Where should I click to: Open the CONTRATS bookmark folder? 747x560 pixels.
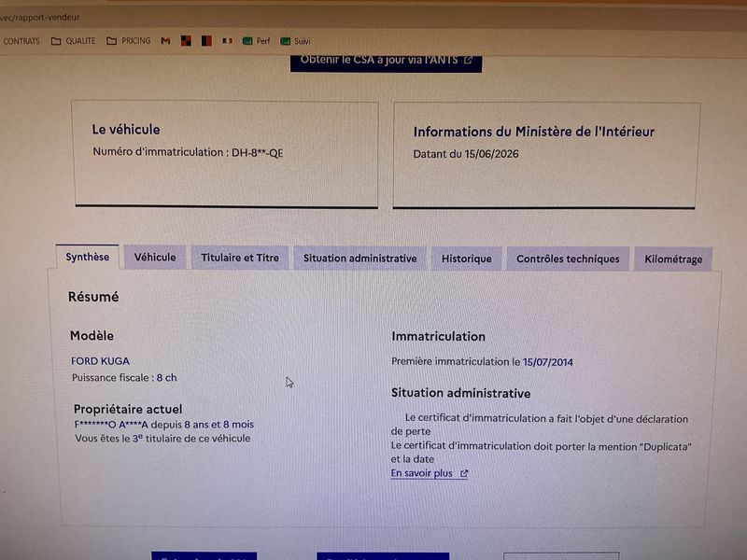tap(20, 41)
